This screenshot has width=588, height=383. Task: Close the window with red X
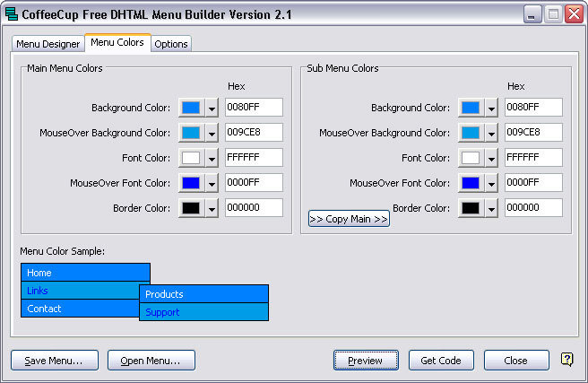coord(575,14)
